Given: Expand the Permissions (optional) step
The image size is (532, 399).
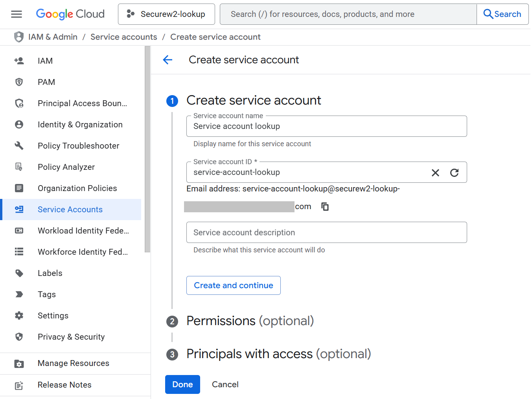Looking at the screenshot, I should point(250,321).
